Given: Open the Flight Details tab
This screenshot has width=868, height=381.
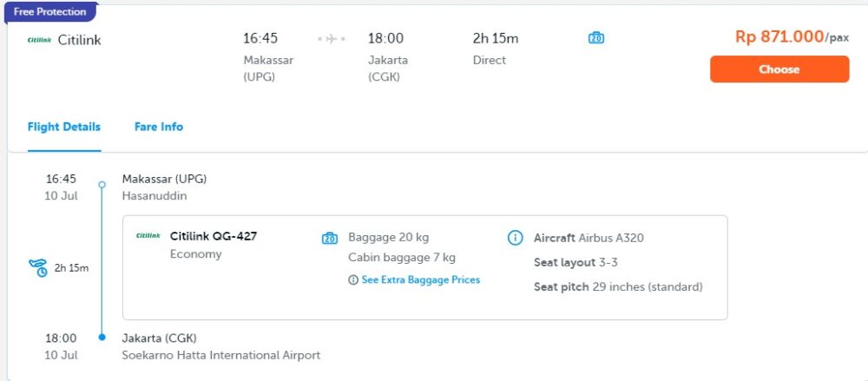Looking at the screenshot, I should tap(64, 127).
